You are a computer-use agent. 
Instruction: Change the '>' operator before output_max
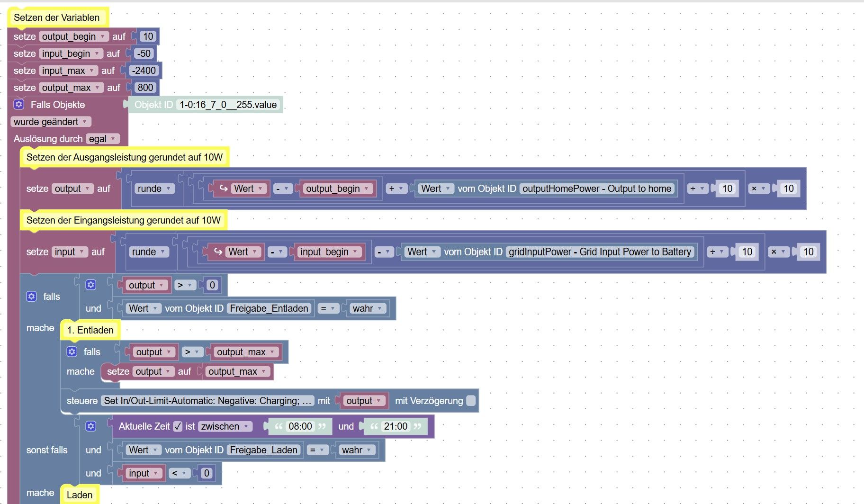[192, 351]
